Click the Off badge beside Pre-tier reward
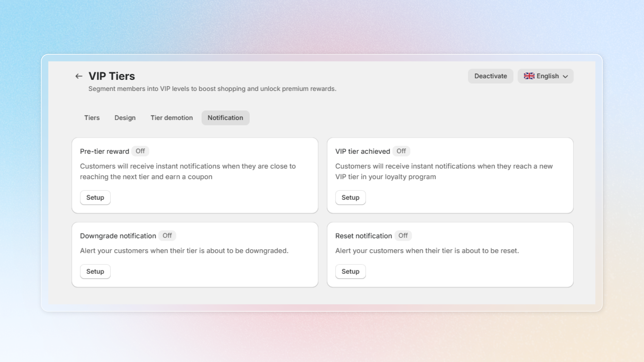 point(140,151)
